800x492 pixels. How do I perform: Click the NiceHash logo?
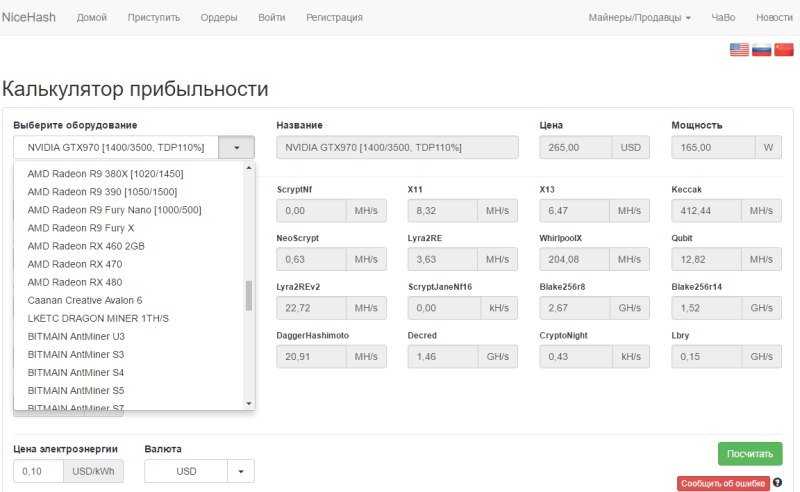tap(29, 17)
